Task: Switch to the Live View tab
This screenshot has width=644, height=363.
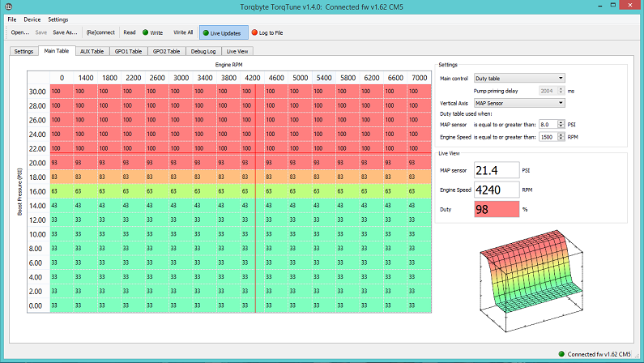Action: pyautogui.click(x=237, y=51)
